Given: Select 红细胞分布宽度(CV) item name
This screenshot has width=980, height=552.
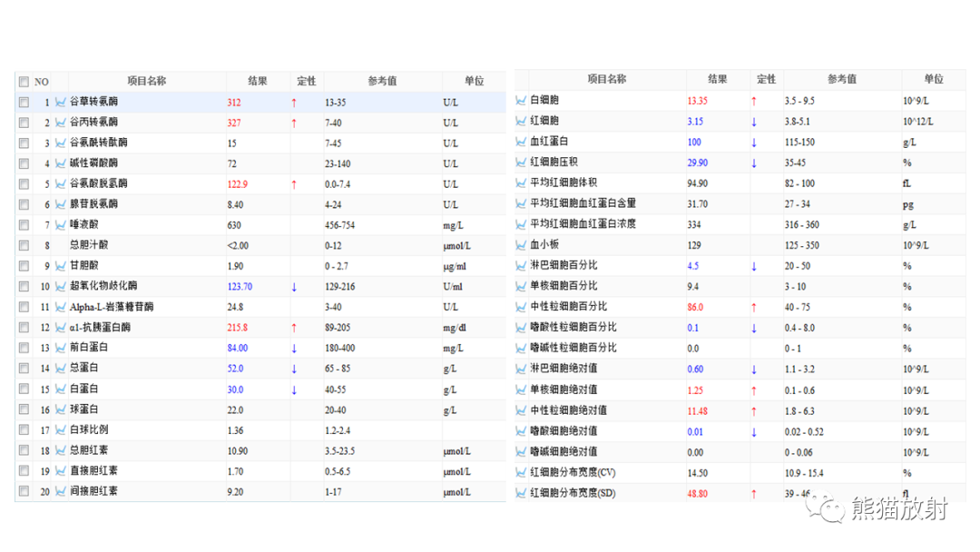Looking at the screenshot, I should [573, 473].
